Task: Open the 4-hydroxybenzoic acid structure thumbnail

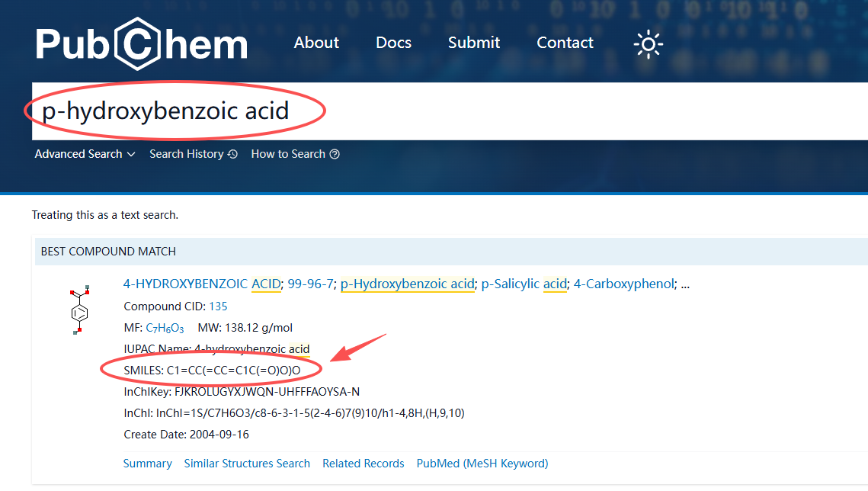Action: pos(79,310)
